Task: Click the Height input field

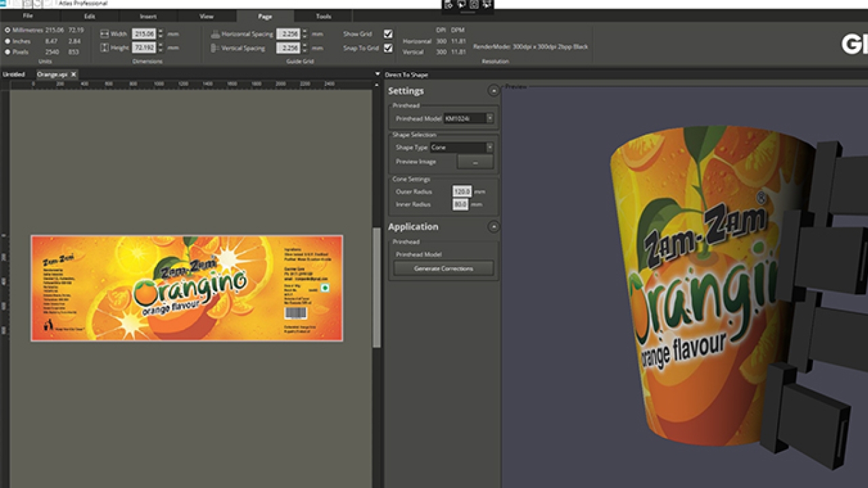Action: click(x=144, y=48)
